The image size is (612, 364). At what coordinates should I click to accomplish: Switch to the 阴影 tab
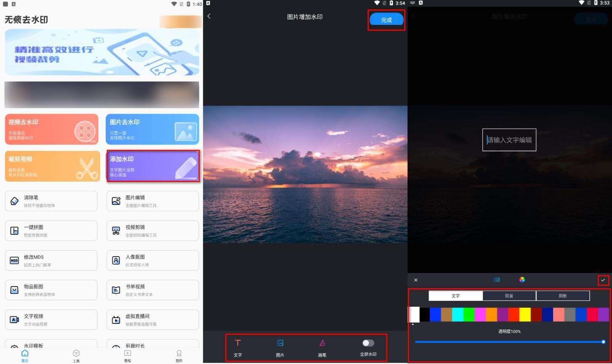click(x=563, y=296)
